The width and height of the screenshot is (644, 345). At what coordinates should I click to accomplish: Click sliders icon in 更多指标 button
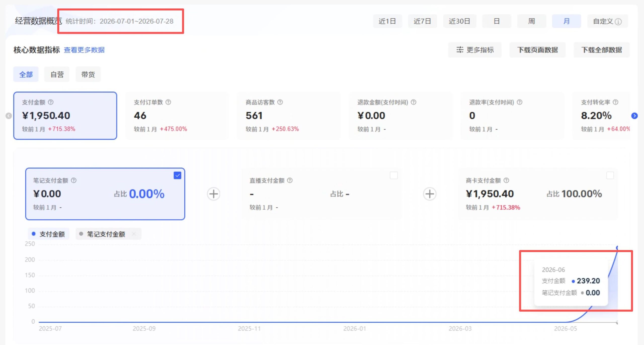click(460, 50)
